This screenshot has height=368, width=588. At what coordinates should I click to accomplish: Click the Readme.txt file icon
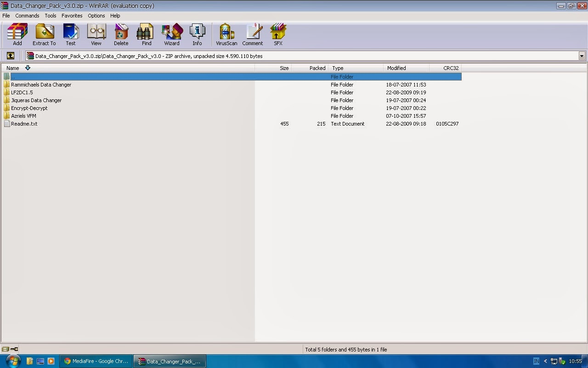[7, 124]
